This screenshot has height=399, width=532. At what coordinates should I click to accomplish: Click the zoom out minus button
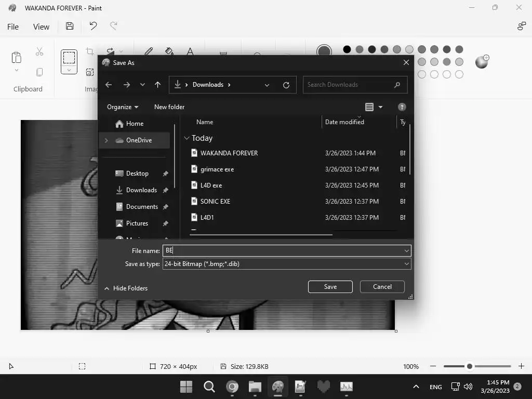pos(433,366)
